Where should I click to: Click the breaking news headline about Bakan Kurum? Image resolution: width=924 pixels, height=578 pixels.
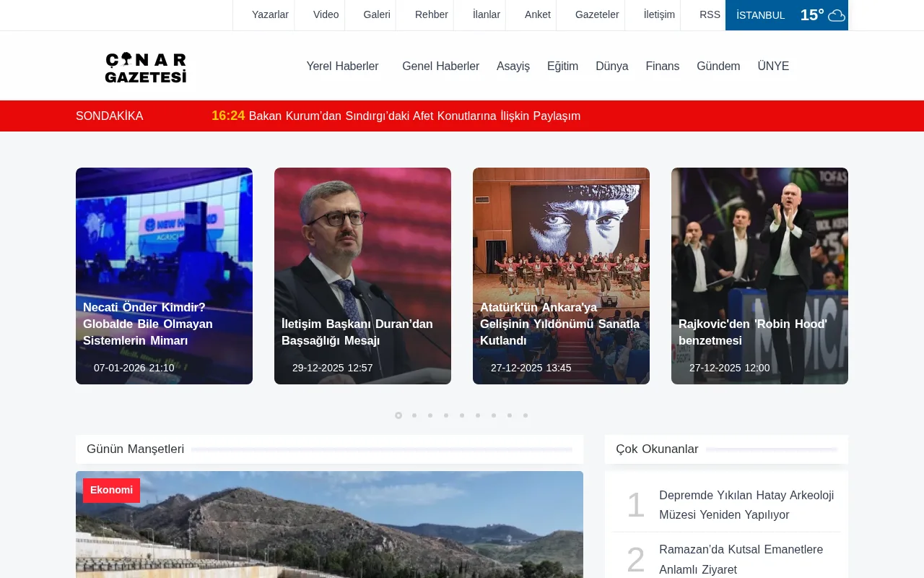[x=414, y=116]
